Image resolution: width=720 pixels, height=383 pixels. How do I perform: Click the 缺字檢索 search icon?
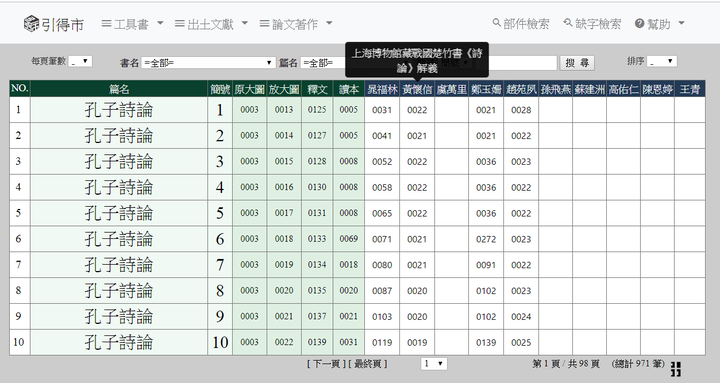tap(568, 23)
